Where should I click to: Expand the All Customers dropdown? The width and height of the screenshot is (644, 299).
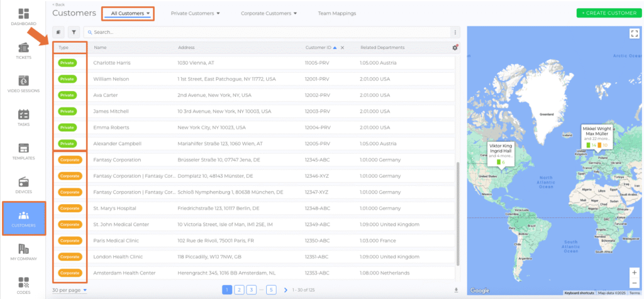[x=130, y=13]
